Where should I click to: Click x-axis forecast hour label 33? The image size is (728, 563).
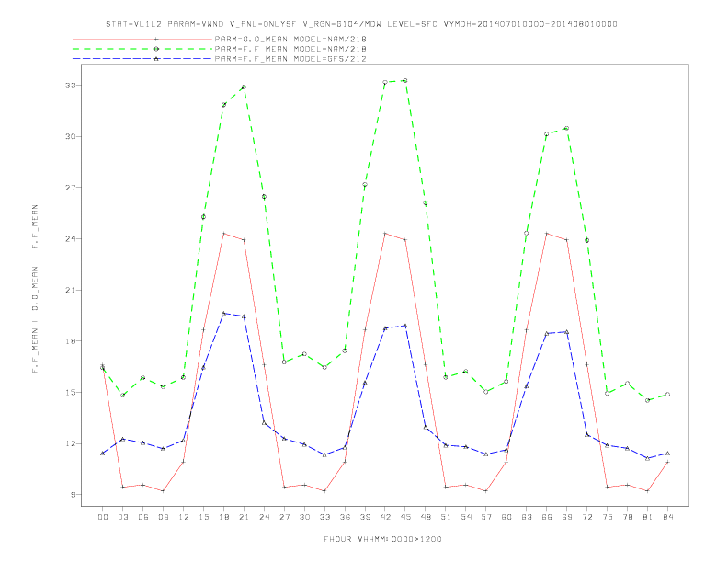324,517
